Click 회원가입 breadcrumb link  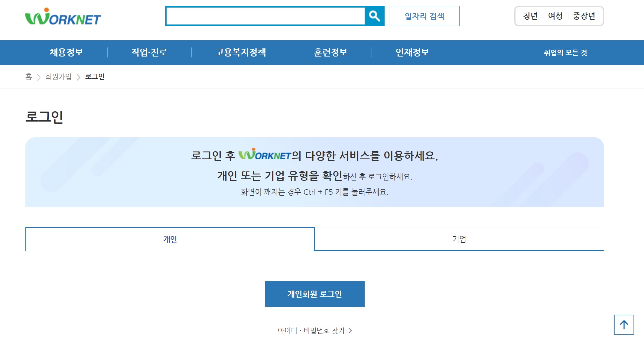coord(58,77)
